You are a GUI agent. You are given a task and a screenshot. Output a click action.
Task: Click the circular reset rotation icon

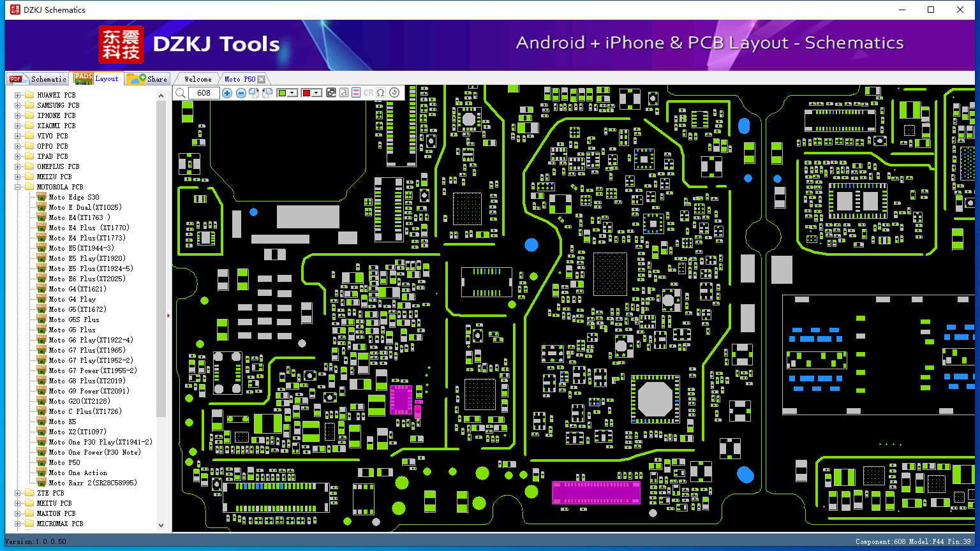pyautogui.click(x=394, y=93)
